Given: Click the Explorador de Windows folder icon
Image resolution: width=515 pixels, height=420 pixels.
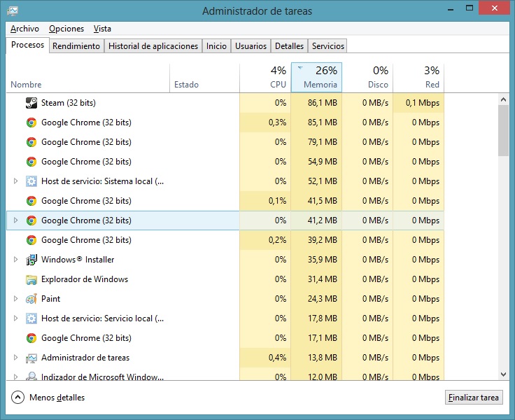Looking at the screenshot, I should coord(31,279).
